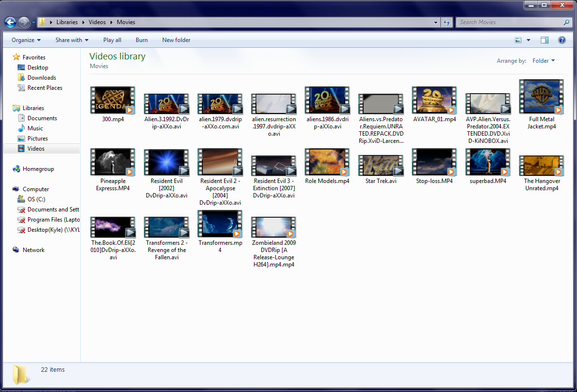Create a New folder
Image resolution: width=577 pixels, height=392 pixels.
[x=176, y=40]
